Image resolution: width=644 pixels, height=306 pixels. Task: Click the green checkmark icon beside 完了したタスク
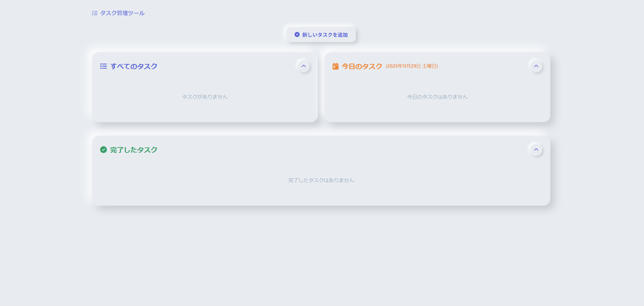tap(103, 150)
